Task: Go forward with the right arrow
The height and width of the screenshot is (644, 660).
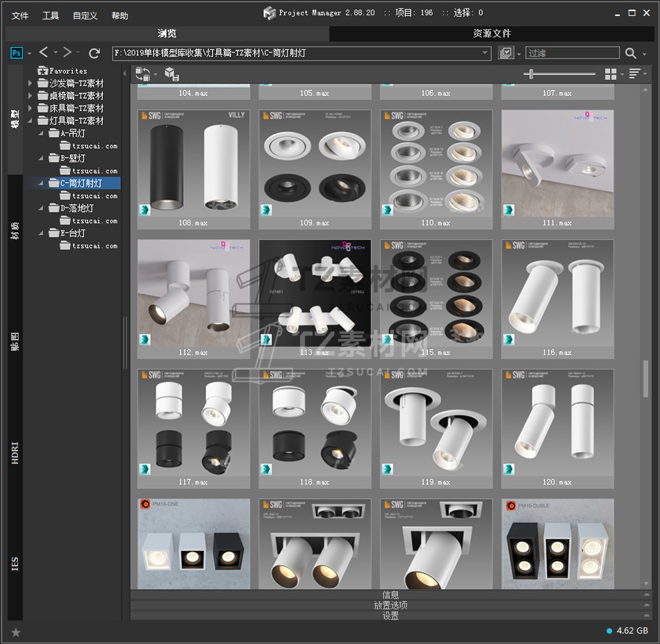Action: 67,53
